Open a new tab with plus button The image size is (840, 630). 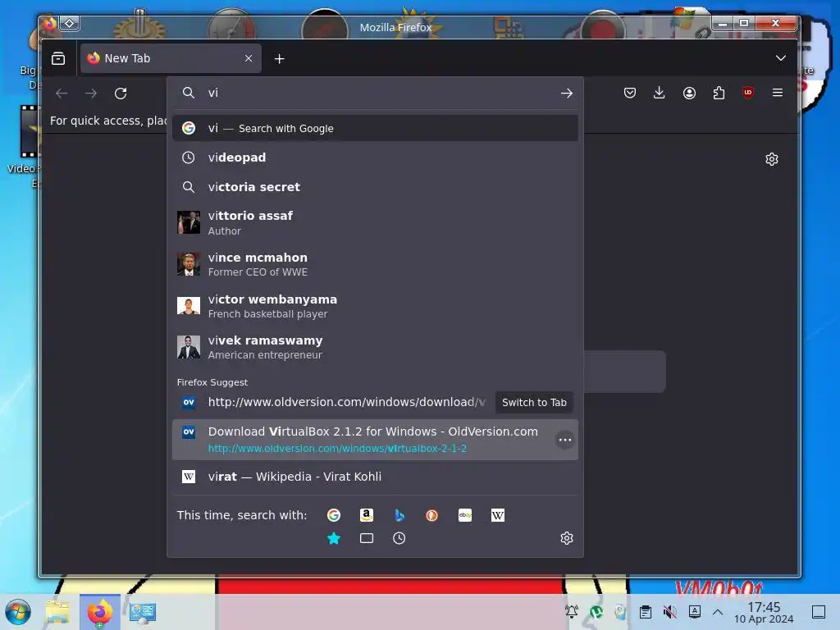tap(279, 59)
